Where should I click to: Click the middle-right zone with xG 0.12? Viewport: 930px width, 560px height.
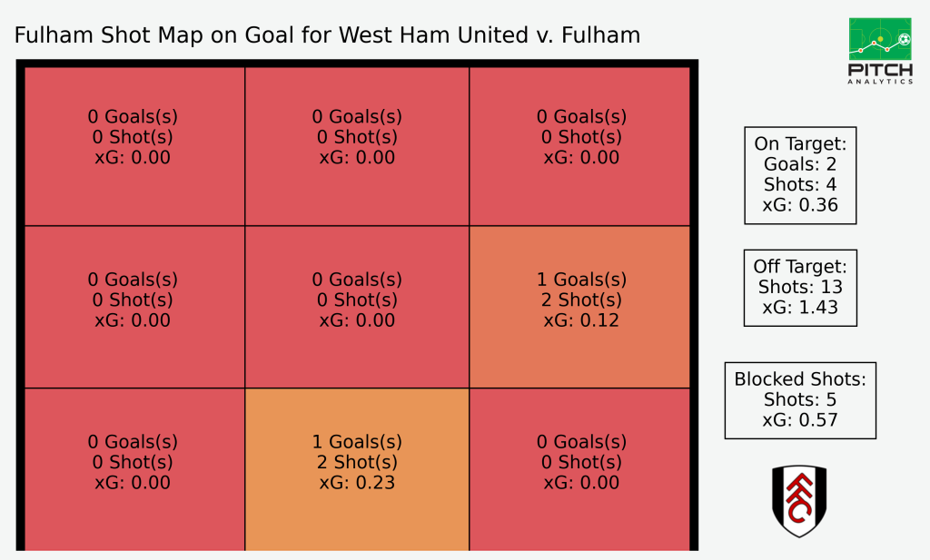tap(579, 307)
